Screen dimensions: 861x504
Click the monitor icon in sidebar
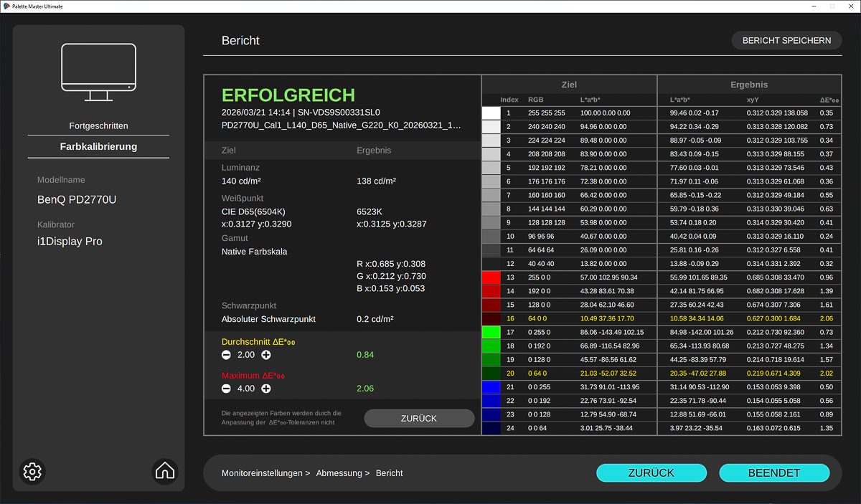pos(98,72)
